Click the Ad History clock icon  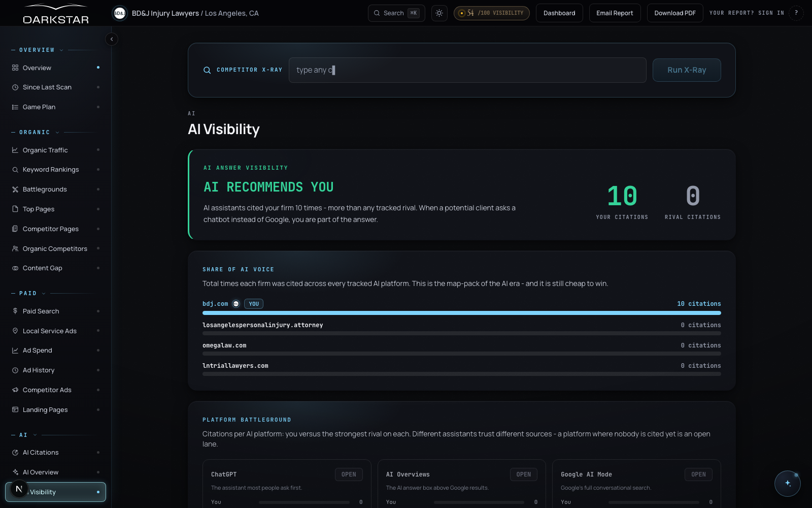pos(15,370)
